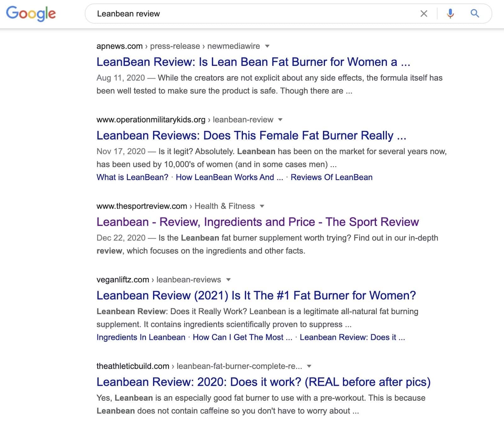The image size is (504, 423).
Task: Jump to 'How Can I Get The Most ...' sitelink
Action: click(243, 337)
